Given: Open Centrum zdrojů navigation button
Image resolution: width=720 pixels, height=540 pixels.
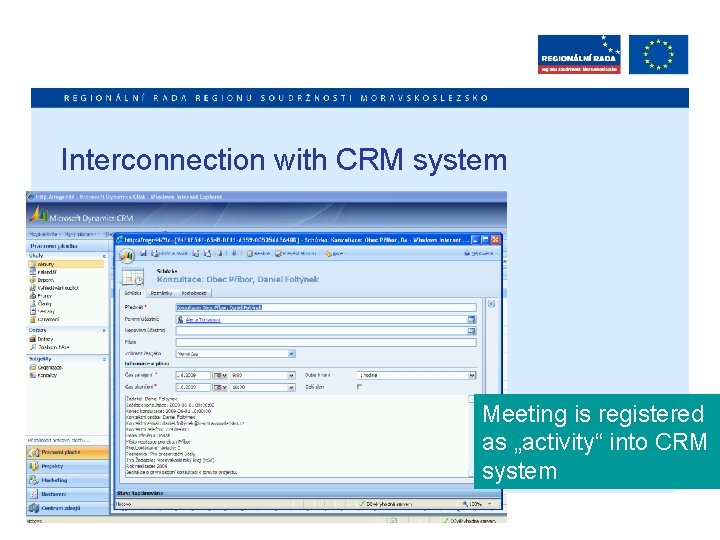Looking at the screenshot, I should [68, 508].
